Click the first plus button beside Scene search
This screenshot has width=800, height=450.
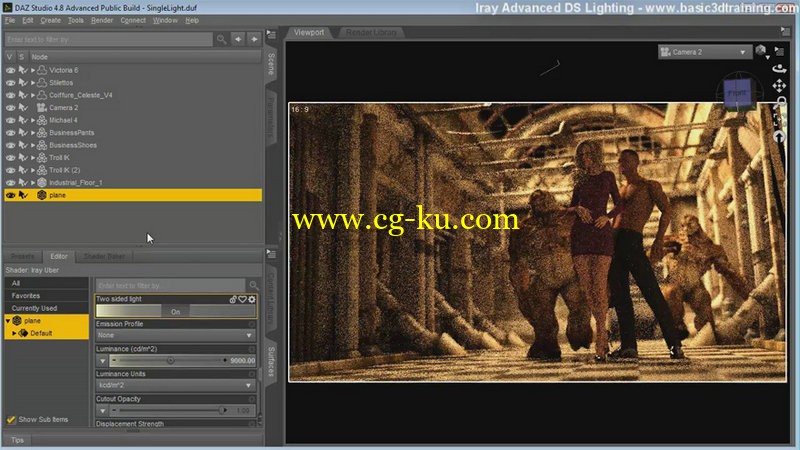tap(238, 39)
